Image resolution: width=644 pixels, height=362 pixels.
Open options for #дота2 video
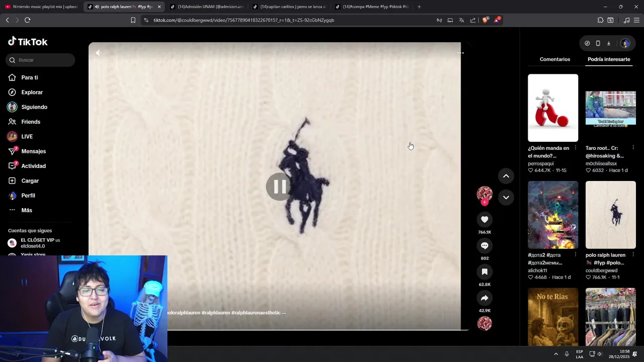pyautogui.click(x=576, y=254)
